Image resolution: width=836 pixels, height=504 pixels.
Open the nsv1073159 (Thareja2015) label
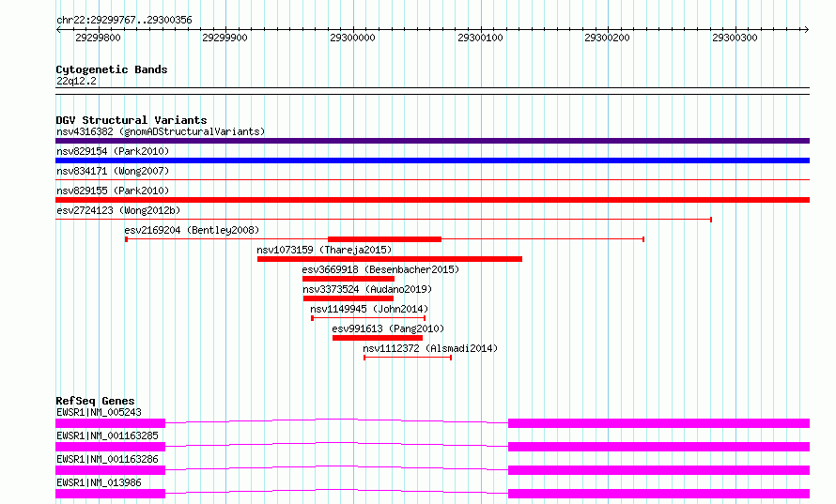point(324,250)
